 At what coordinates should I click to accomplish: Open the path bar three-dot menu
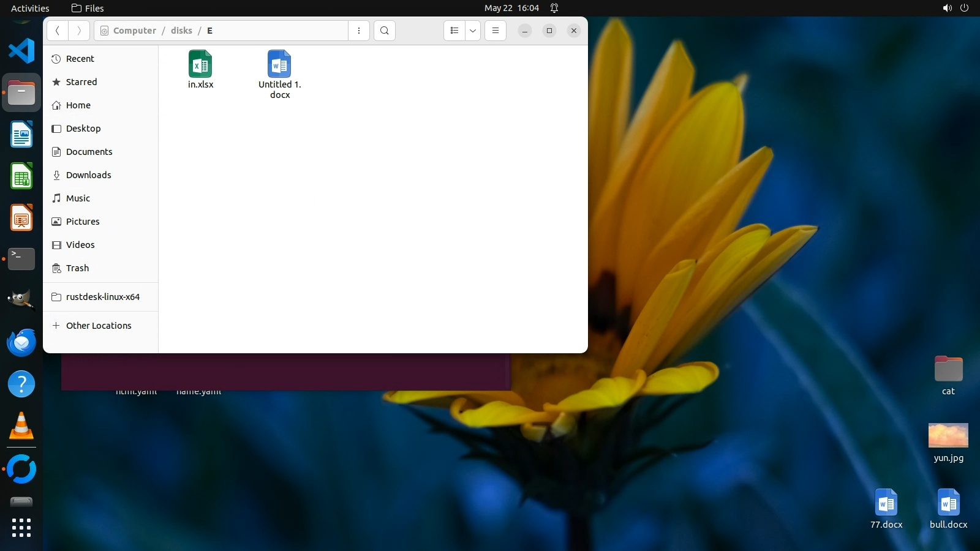tap(359, 31)
